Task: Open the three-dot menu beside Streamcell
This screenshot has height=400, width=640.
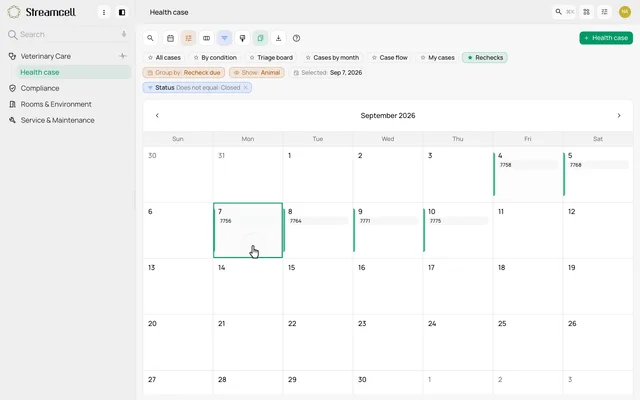Action: pos(104,12)
